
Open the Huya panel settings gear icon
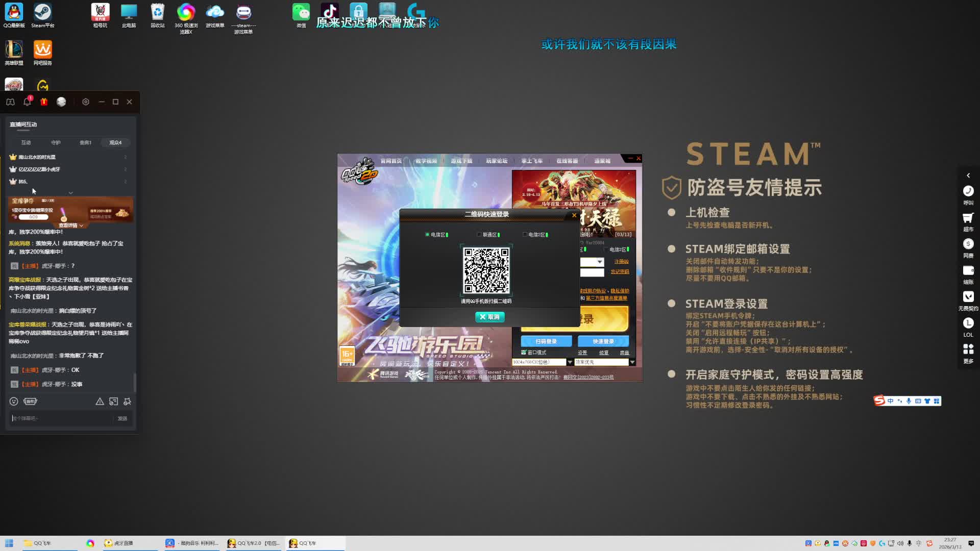(x=86, y=102)
